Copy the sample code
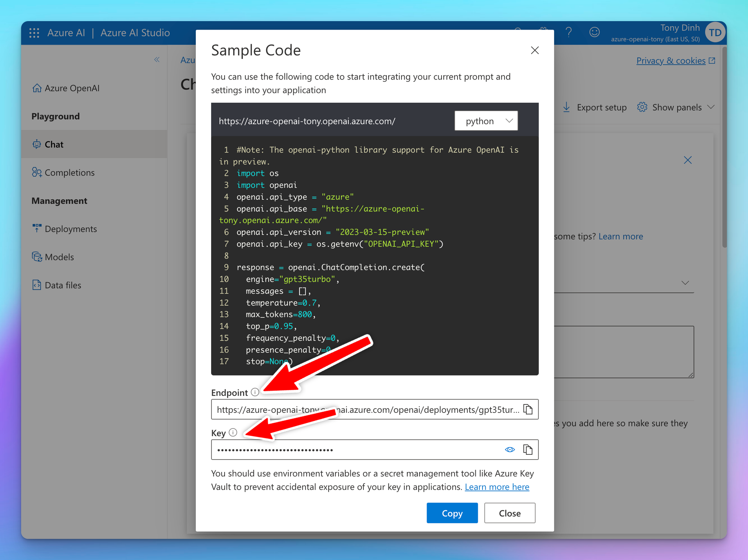 pyautogui.click(x=452, y=513)
